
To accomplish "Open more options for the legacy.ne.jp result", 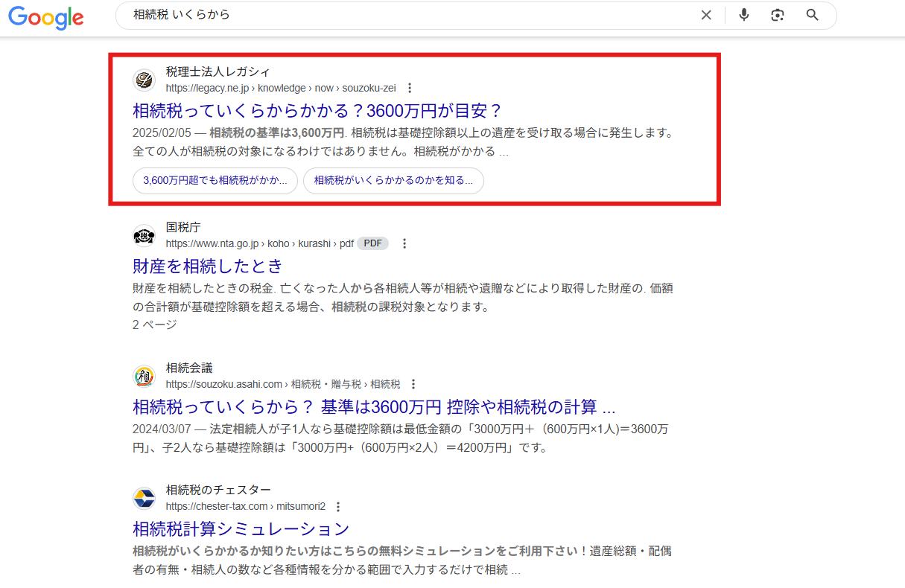I will pos(409,88).
